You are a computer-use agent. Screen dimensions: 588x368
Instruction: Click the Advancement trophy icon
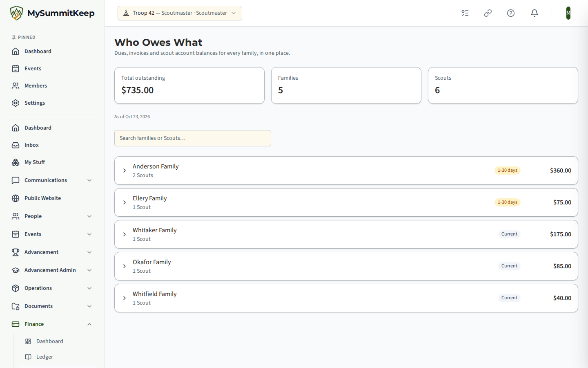(16, 252)
